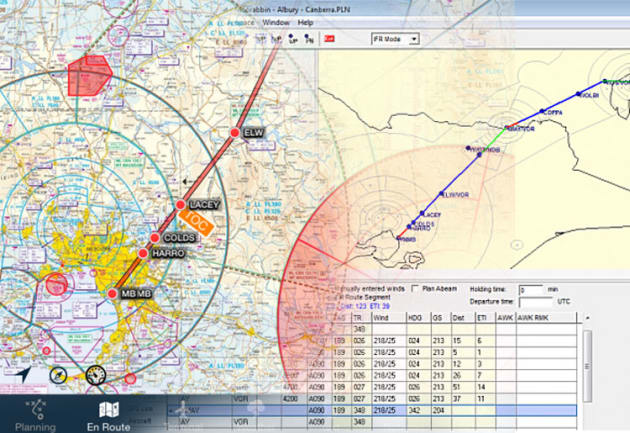Click the Dist cell showing 37
Screen dimensions: 630x433
point(463,399)
